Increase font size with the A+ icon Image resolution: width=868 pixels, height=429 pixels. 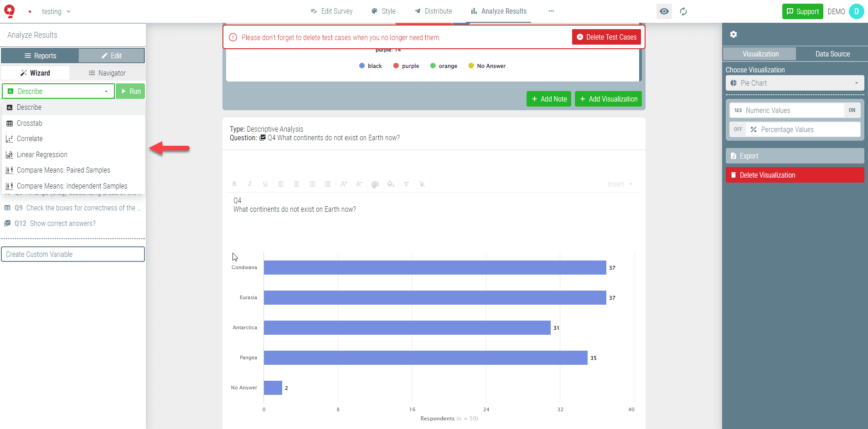pyautogui.click(x=344, y=184)
